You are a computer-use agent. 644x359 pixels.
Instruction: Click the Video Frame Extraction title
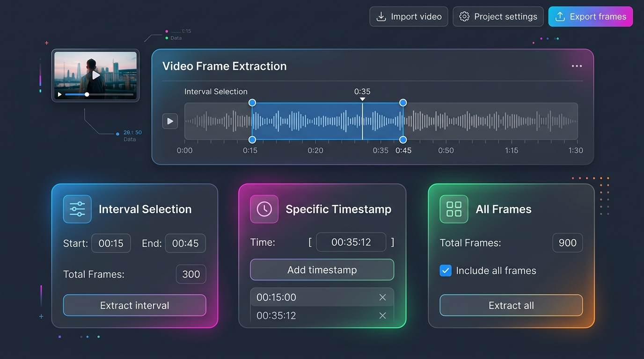(224, 66)
